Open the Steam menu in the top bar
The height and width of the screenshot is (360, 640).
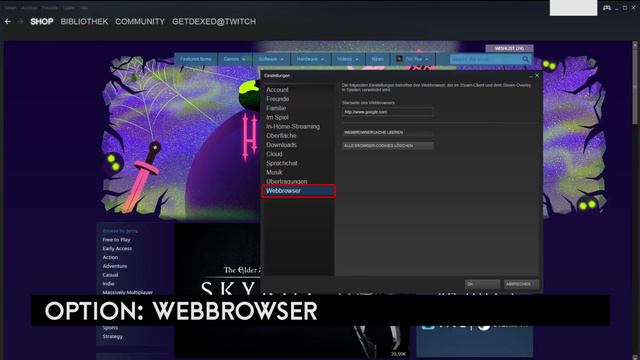[x=11, y=8]
